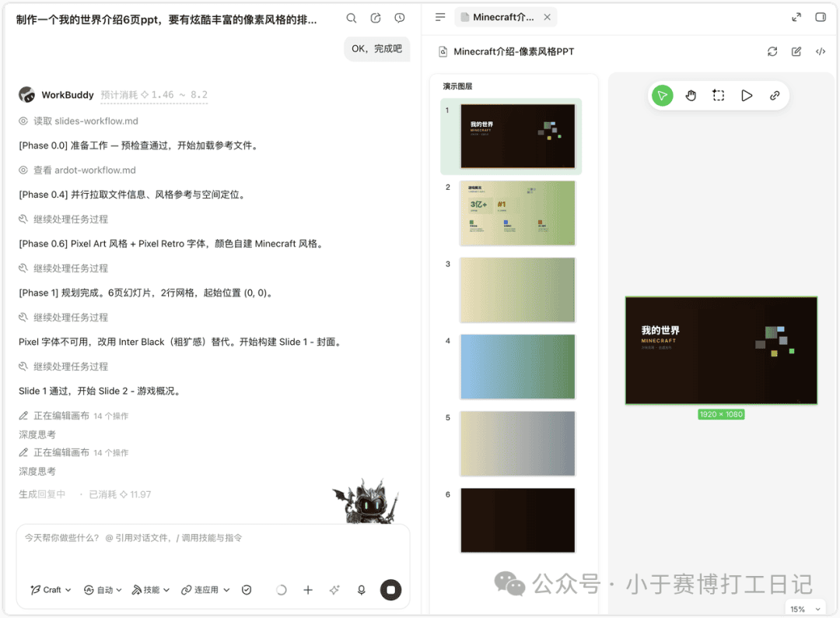
Task: Click the 1920 × 1080 size label
Action: click(x=721, y=414)
